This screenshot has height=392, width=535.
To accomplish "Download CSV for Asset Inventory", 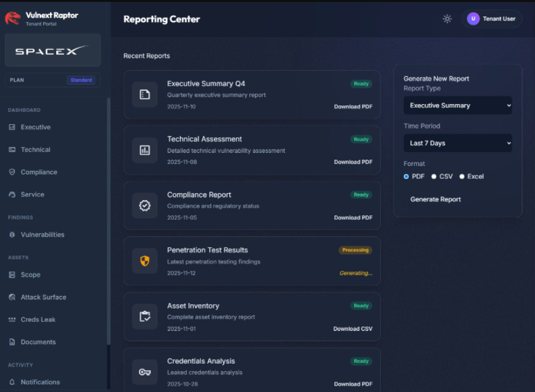I will click(x=353, y=329).
